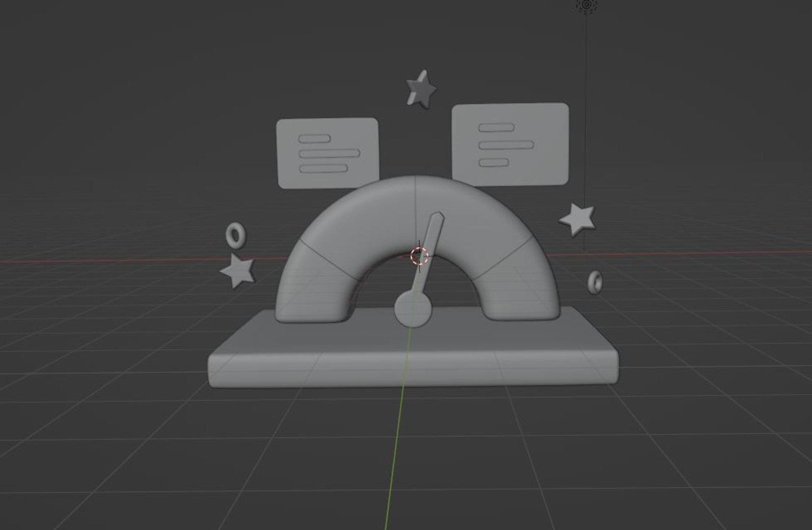The width and height of the screenshot is (812, 530).
Task: Click the 3D cursor crosshair
Action: tap(419, 256)
